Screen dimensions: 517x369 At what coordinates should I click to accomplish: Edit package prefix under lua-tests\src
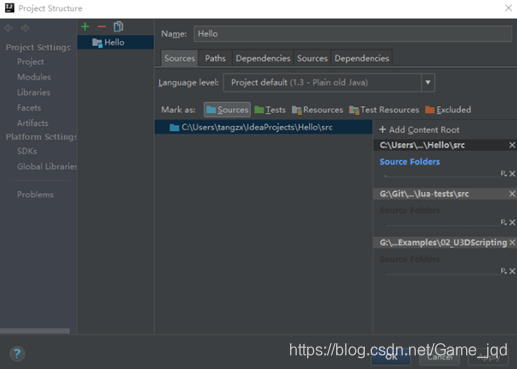click(x=503, y=222)
